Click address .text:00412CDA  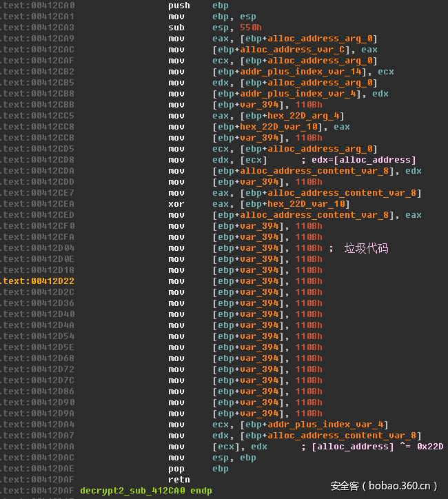coord(38,171)
